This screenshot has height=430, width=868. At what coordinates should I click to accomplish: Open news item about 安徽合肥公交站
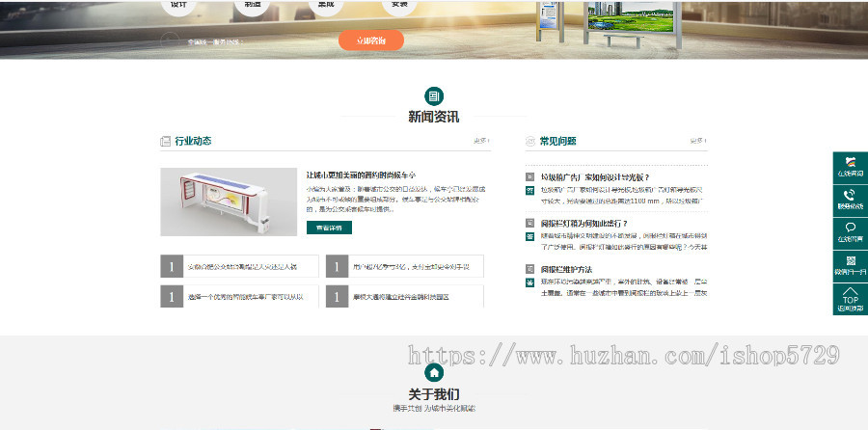242,267
